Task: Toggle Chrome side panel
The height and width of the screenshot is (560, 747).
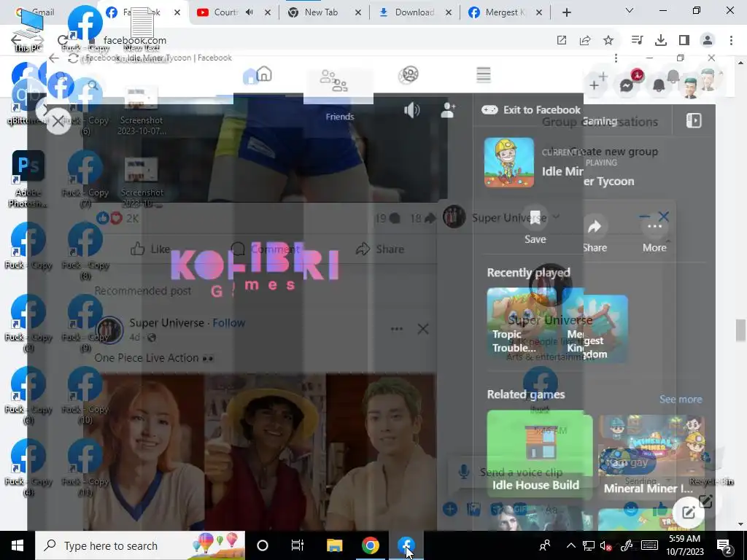Action: (684, 41)
